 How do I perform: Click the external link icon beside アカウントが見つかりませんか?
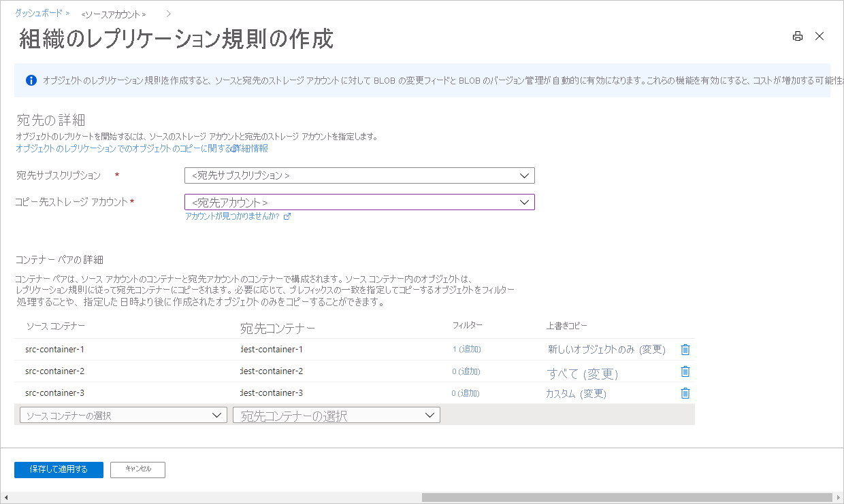287,216
